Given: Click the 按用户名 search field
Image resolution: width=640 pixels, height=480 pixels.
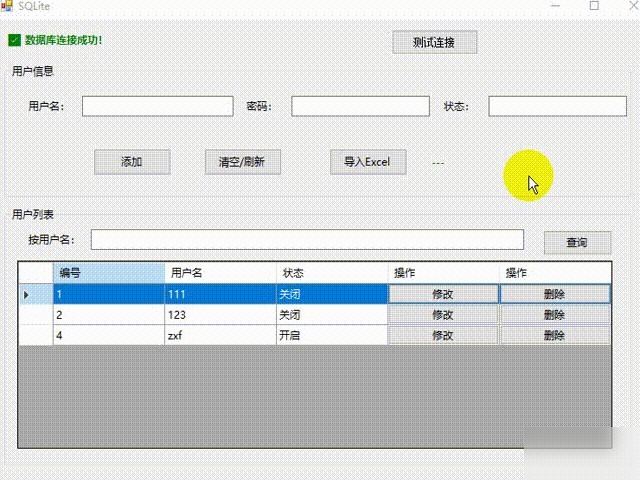Looking at the screenshot, I should [x=307, y=239].
